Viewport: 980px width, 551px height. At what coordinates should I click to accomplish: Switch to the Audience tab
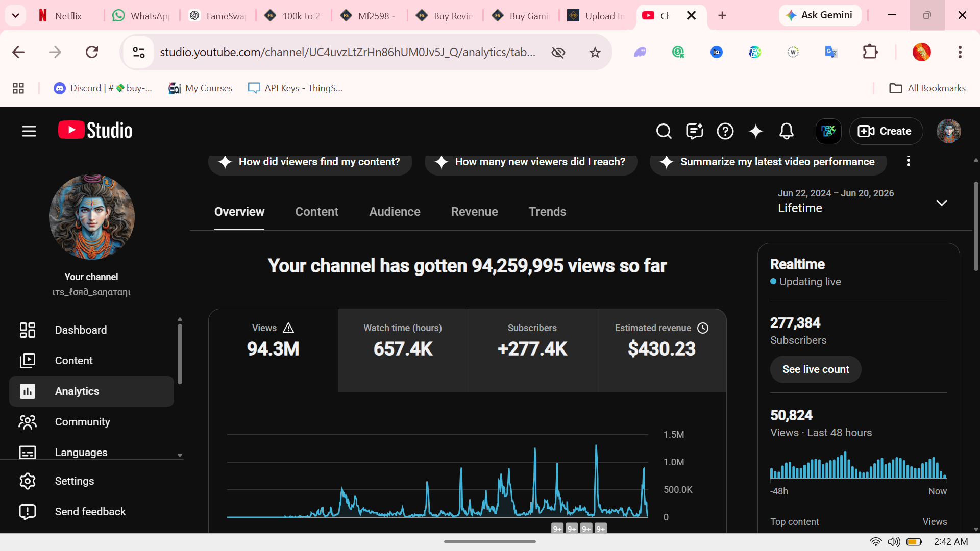[x=395, y=212]
